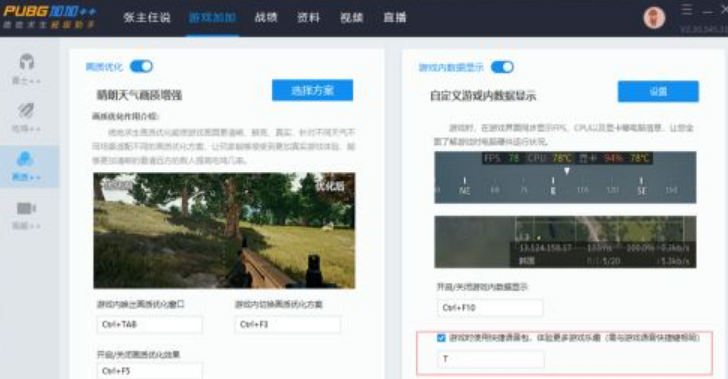
Task: Toggle the 游戏内数据显示 switch
Action: click(502, 67)
